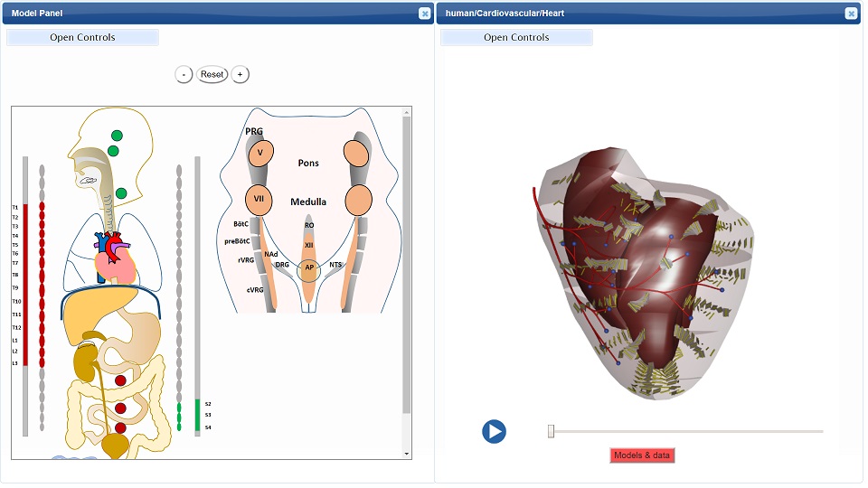
Task: Open the Models & data button
Action: click(x=642, y=455)
